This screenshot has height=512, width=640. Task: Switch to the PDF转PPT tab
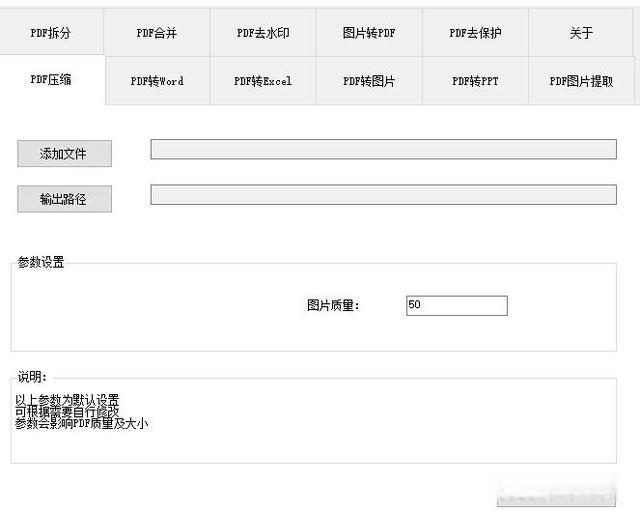pos(475,81)
